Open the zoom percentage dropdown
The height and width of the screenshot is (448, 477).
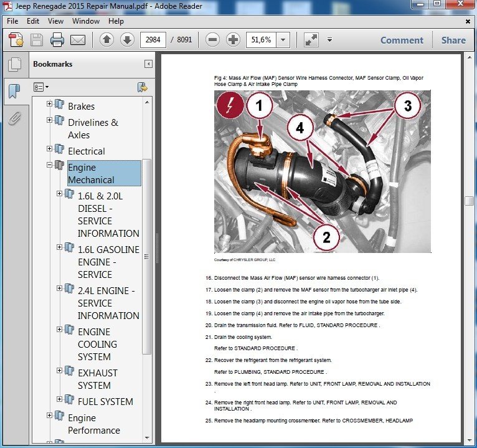point(283,40)
